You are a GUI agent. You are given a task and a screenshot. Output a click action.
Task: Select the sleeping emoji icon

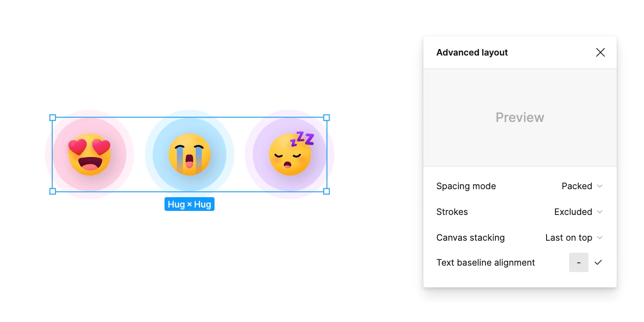(291, 154)
